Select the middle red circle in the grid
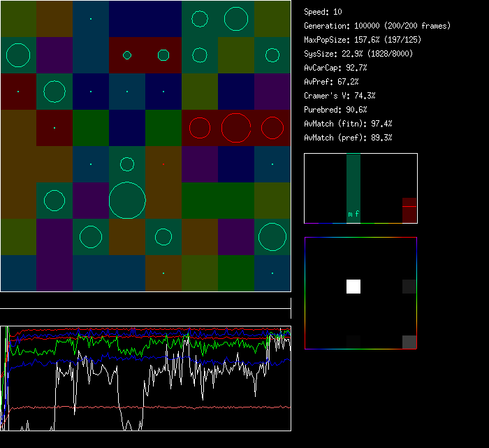The width and height of the screenshot is (489, 448). pyautogui.click(x=236, y=128)
